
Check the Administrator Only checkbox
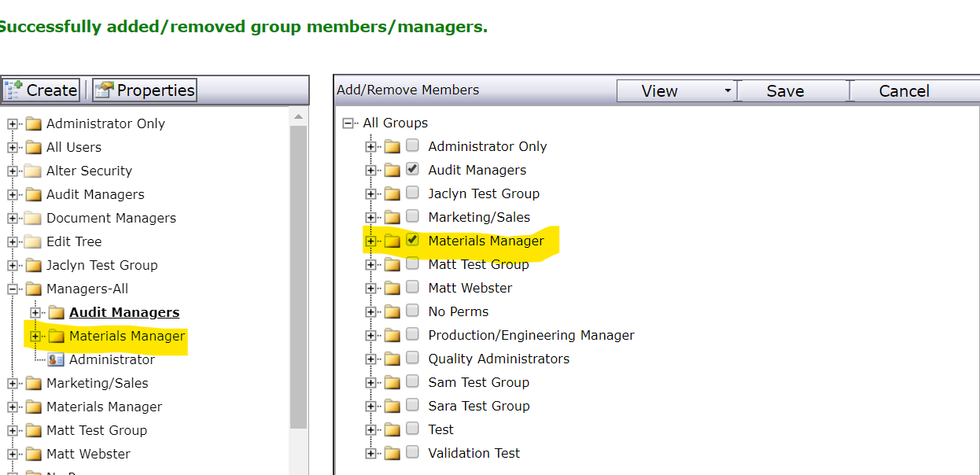point(412,145)
